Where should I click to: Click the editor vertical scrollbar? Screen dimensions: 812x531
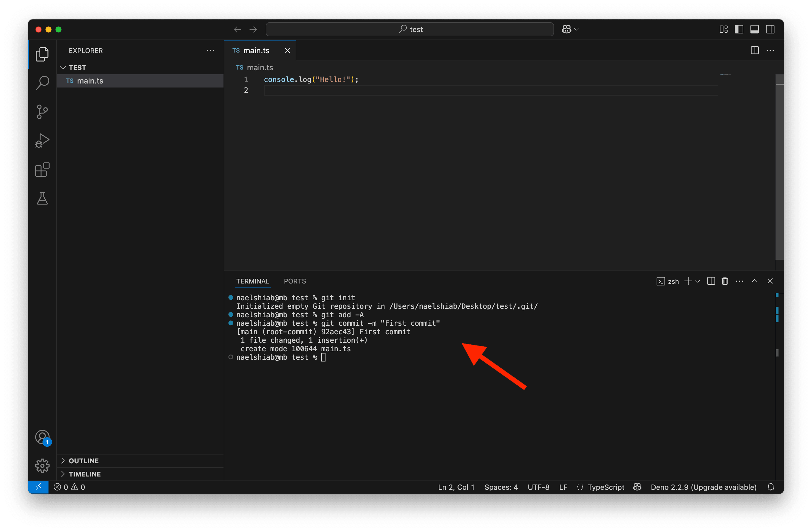coord(779,167)
